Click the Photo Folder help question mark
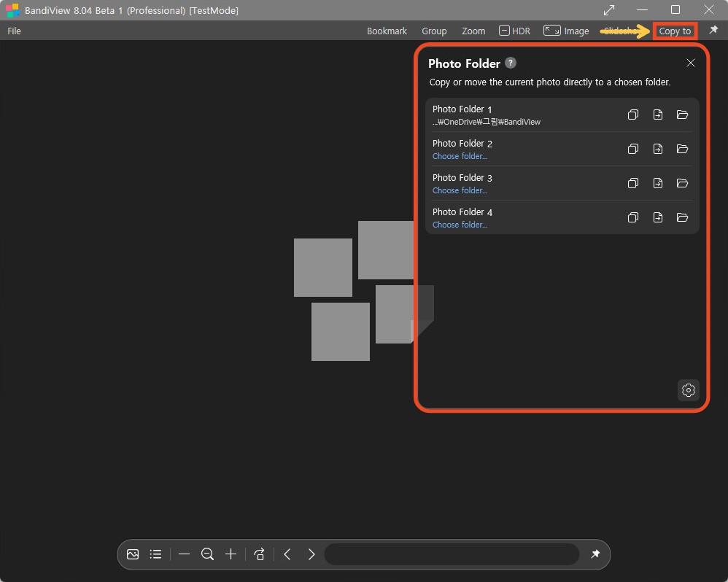This screenshot has height=582, width=728. (510, 63)
